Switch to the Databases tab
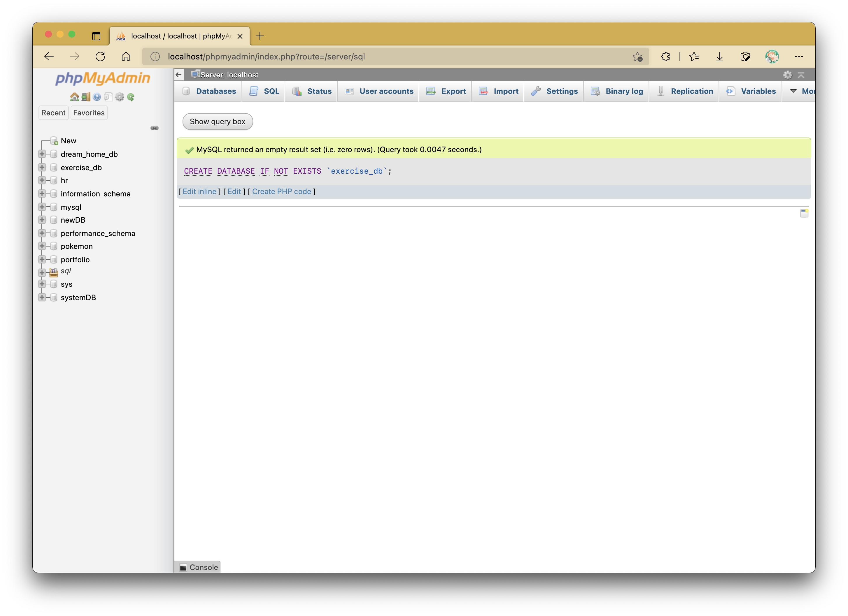 (x=209, y=91)
